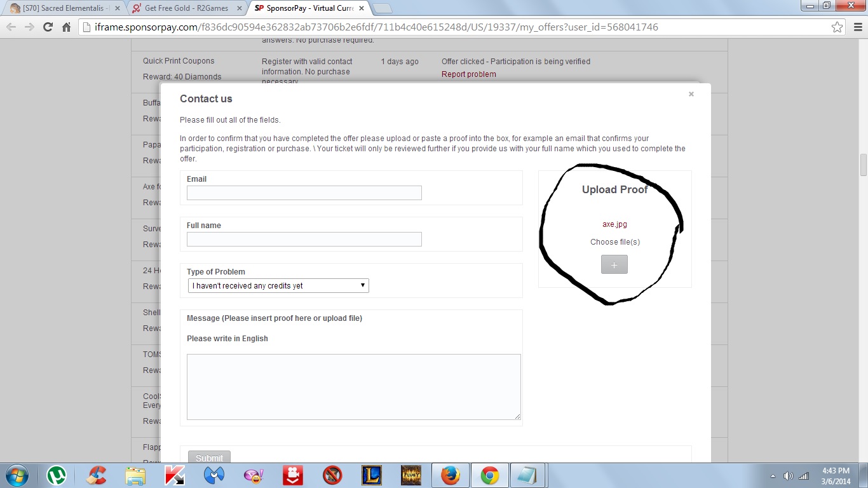Open League of Legends from taskbar

tap(372, 475)
